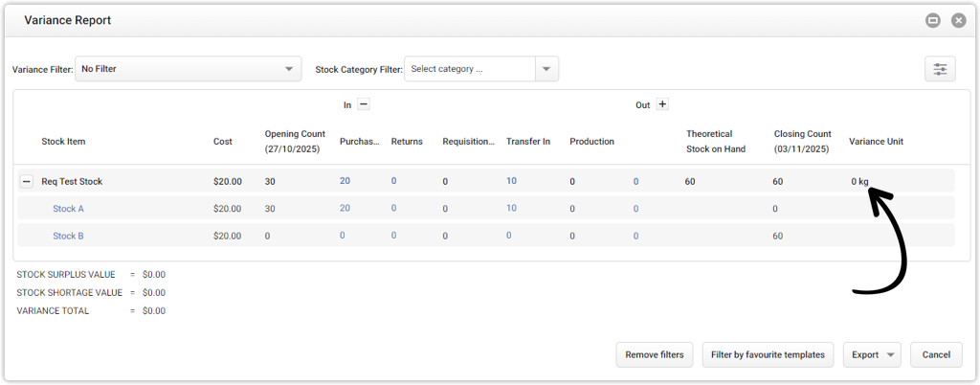Click Stock A purchases value 20
Screen dimensions: 980x385
click(x=345, y=208)
